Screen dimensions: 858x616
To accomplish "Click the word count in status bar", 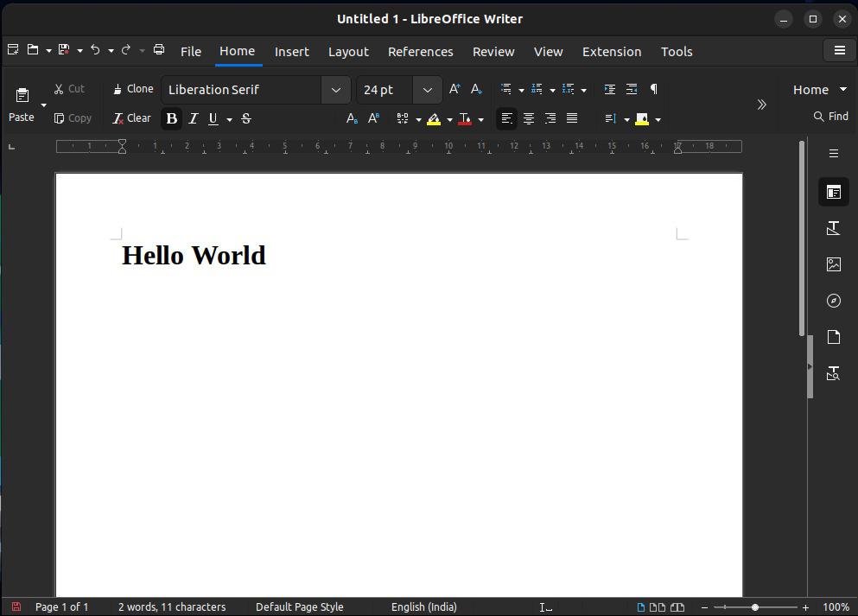I will tap(172, 606).
